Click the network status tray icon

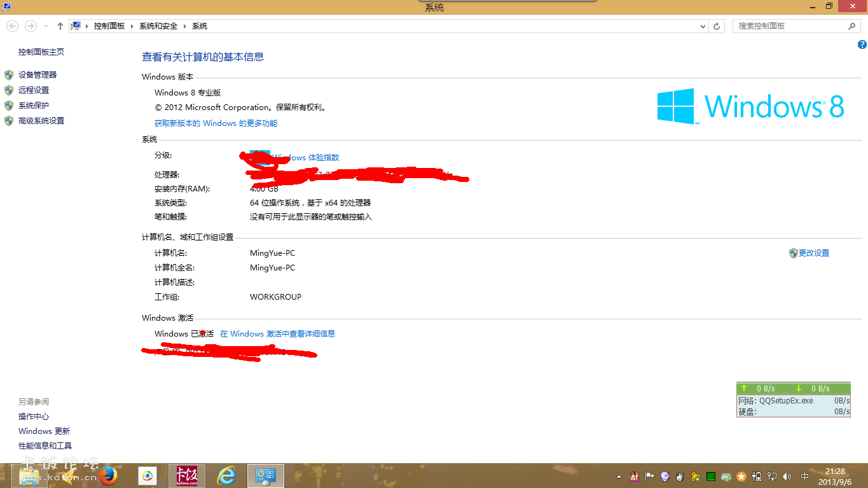click(x=772, y=476)
